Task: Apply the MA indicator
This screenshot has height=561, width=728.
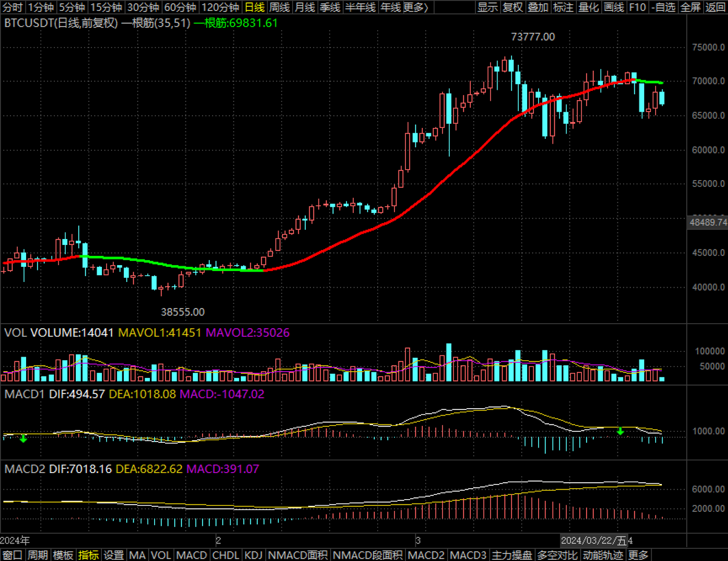Action: tap(138, 555)
